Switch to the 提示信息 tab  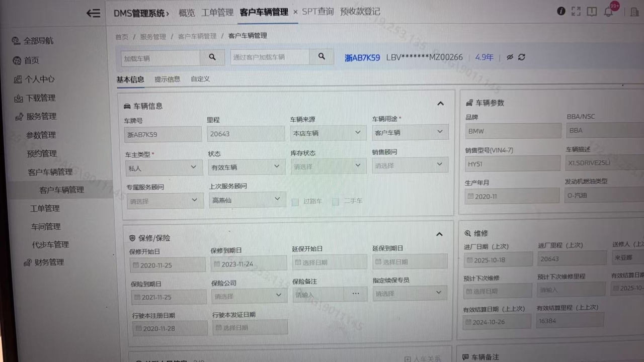point(167,79)
